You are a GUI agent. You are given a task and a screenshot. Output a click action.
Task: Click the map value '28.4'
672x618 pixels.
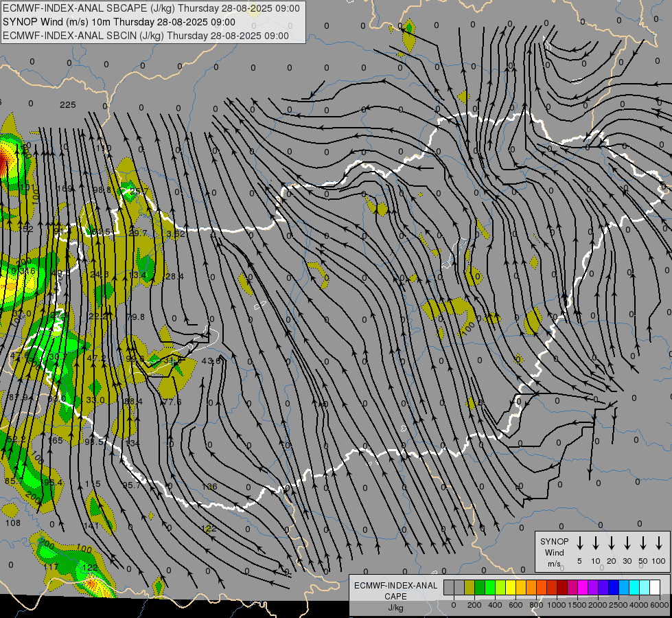pos(174,277)
